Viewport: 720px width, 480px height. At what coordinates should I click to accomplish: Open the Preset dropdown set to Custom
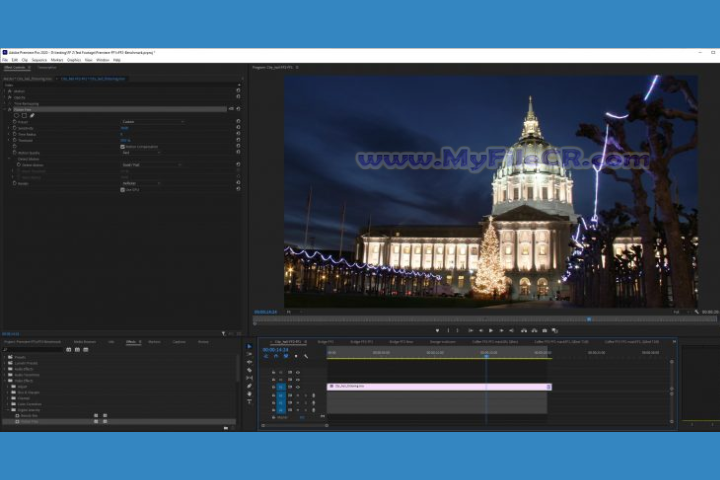153,122
